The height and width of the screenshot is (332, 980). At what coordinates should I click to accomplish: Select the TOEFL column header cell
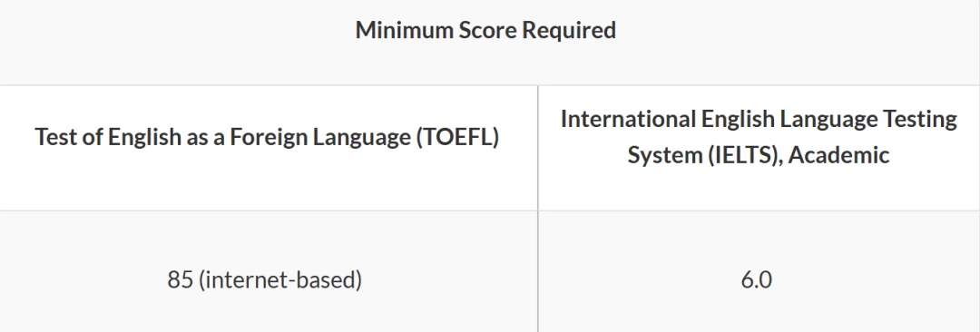coord(269,148)
